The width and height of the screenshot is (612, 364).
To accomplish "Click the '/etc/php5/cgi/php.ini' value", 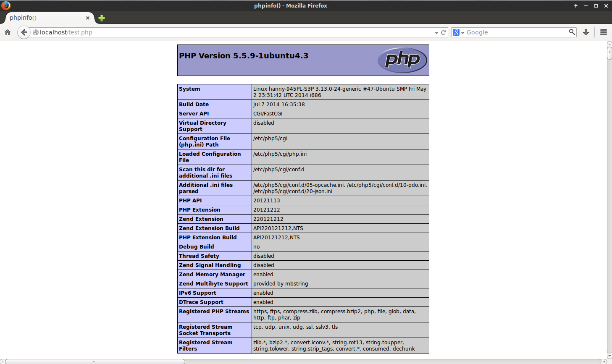I will click(x=280, y=154).
